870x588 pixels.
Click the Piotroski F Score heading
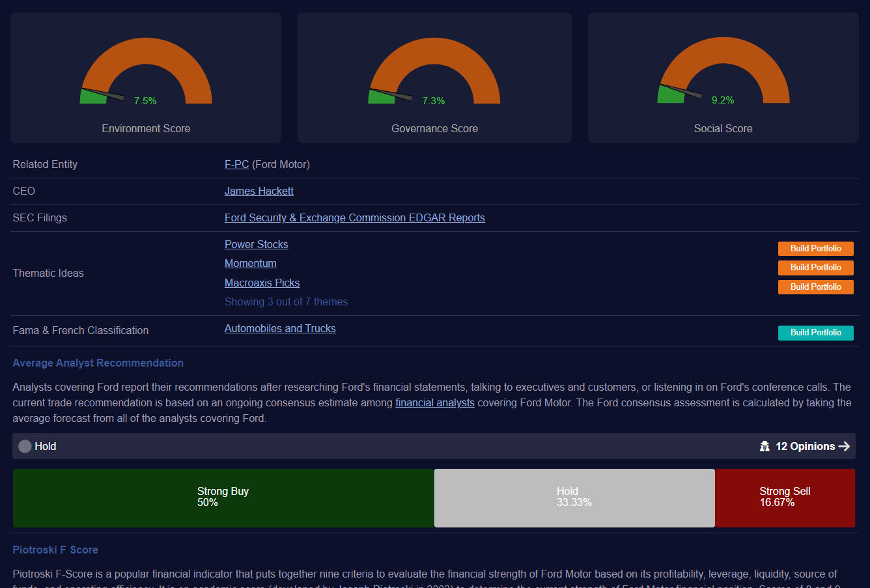point(55,550)
